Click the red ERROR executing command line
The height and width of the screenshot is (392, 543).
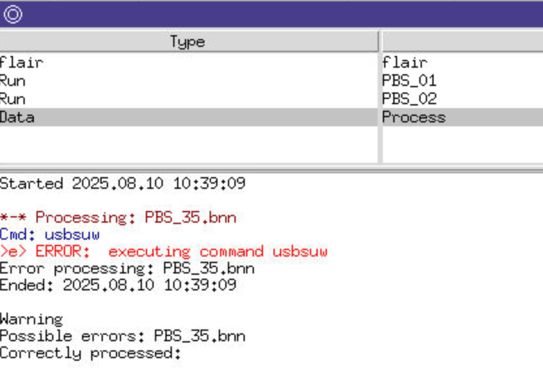pyautogui.click(x=163, y=251)
